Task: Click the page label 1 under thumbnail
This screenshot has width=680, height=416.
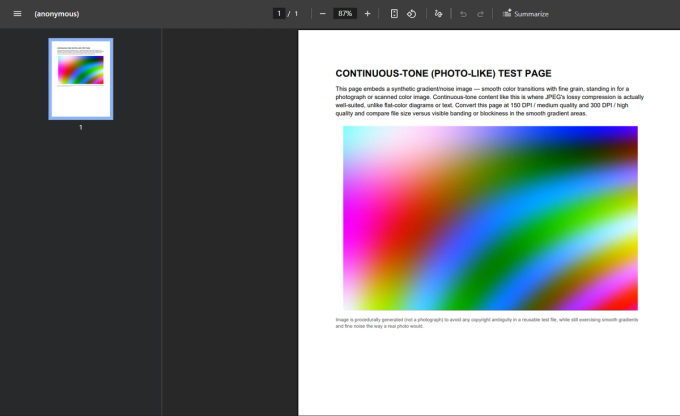Action: click(81, 127)
